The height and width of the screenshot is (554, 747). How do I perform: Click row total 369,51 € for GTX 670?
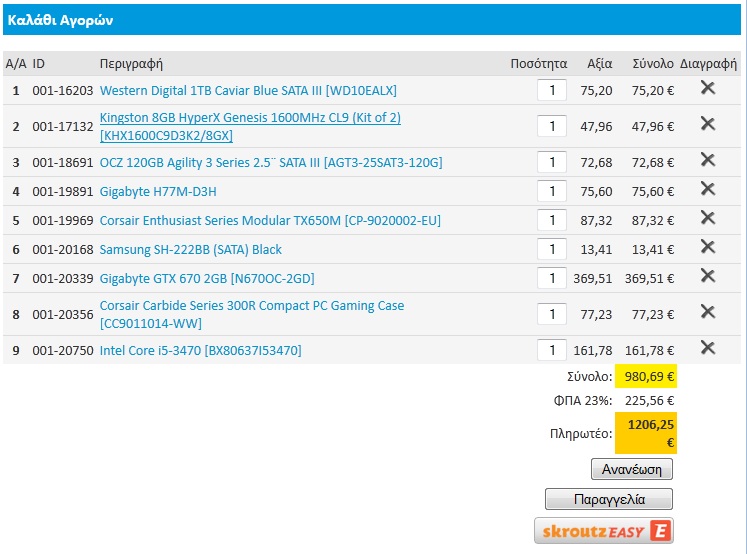[x=649, y=279]
